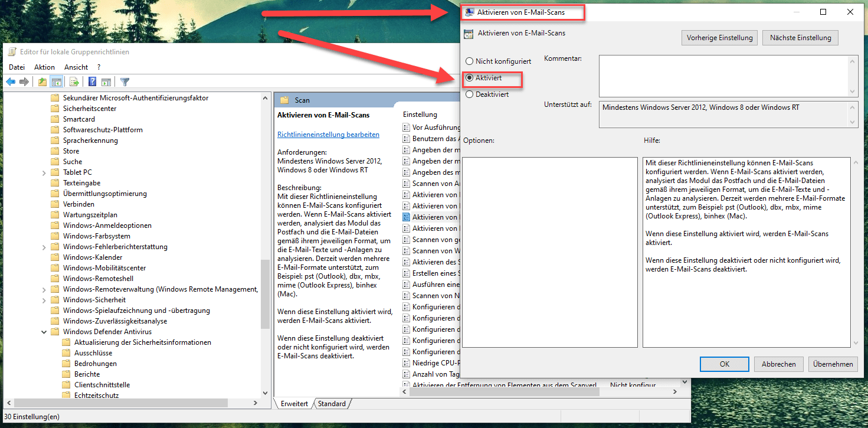
Task: Click the Forward navigation arrow
Action: pos(24,81)
